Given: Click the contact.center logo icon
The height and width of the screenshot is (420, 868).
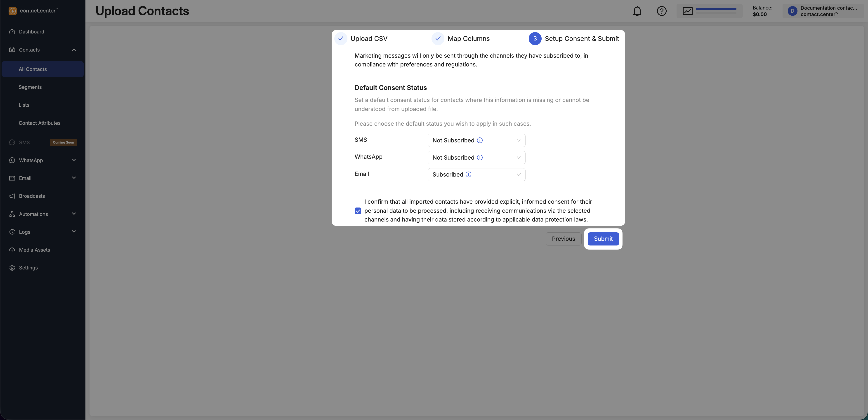Looking at the screenshot, I should 12,11.
